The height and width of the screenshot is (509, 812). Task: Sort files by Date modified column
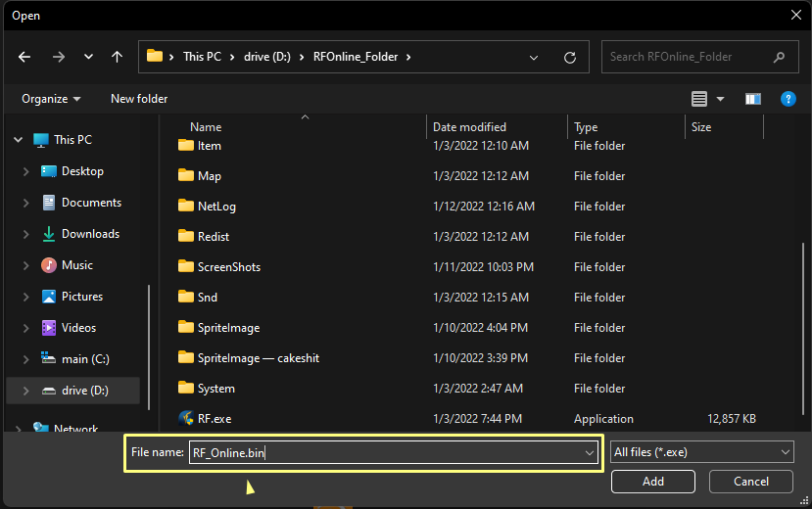pos(470,127)
